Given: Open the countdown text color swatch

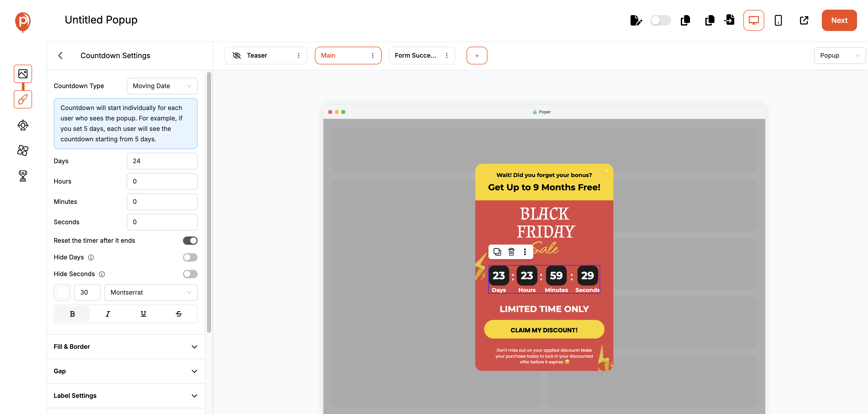Looking at the screenshot, I should 62,292.
